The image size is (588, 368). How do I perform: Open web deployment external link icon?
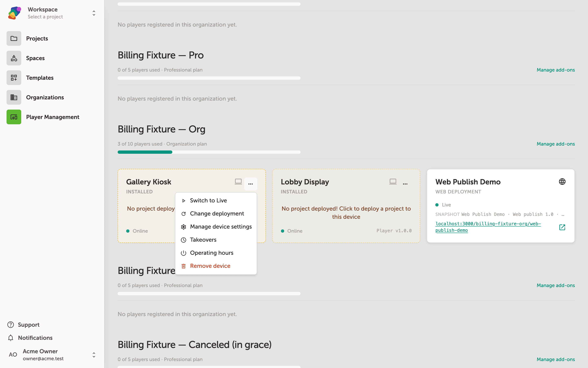coord(562,227)
